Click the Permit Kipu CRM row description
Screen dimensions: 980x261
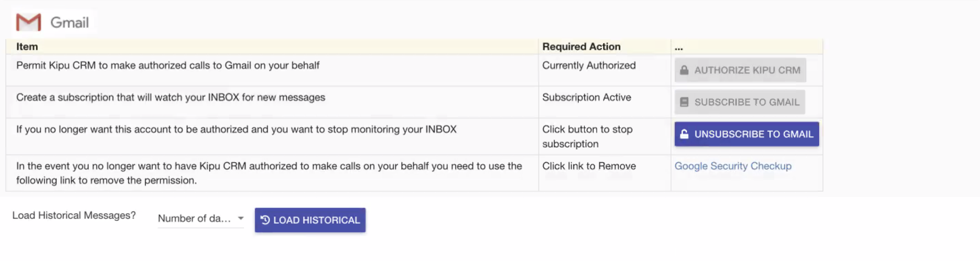tap(168, 65)
